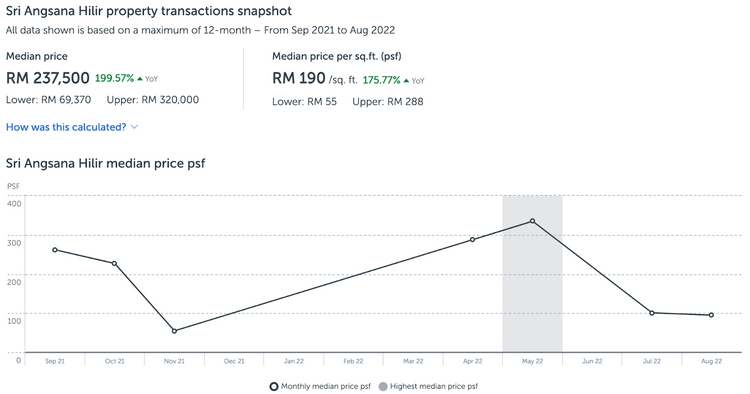The height and width of the screenshot is (394, 750).
Task: Select the Aug 22 data point on chart
Action: click(711, 315)
